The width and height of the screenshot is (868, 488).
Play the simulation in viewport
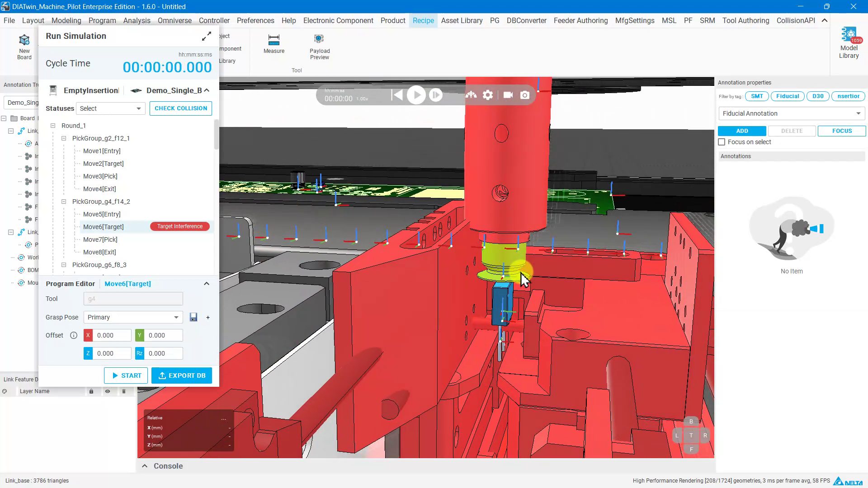(416, 95)
